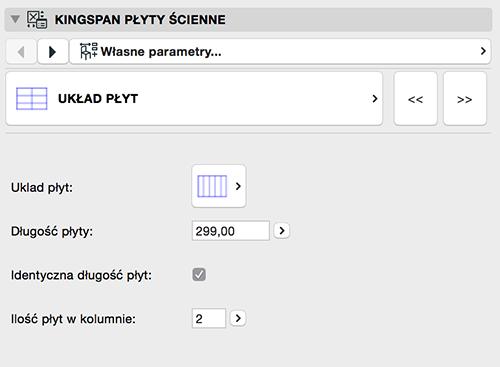
Task: Click the UKŁAD PŁYT chevron arrow
Action: click(x=375, y=99)
